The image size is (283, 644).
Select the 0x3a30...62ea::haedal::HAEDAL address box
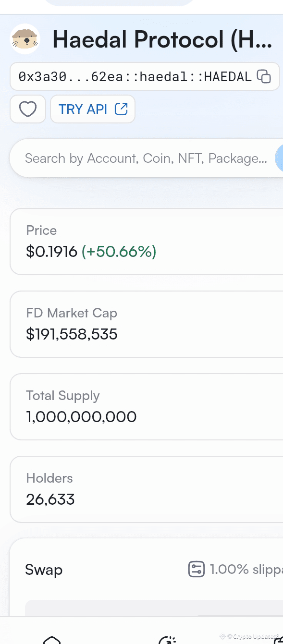(145, 76)
